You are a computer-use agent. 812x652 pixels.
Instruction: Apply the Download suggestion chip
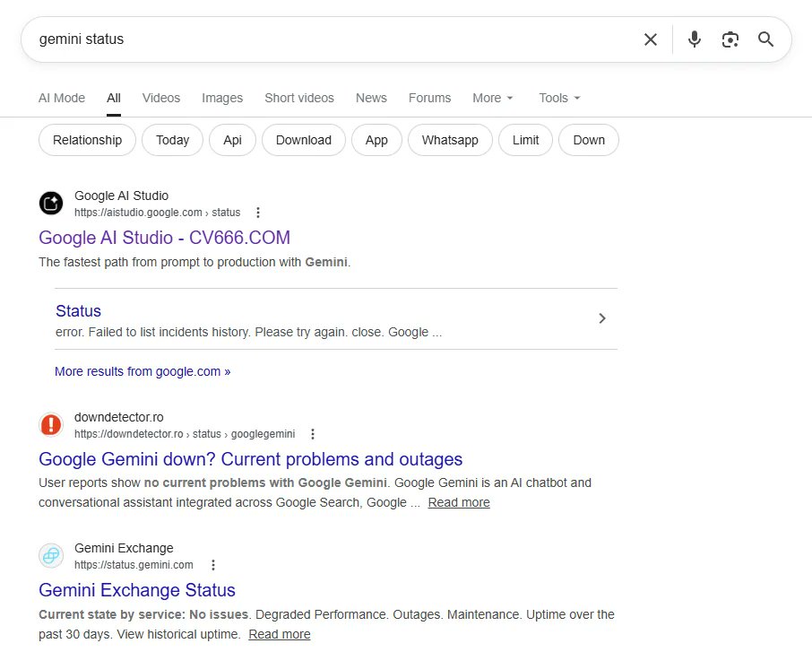tap(304, 140)
